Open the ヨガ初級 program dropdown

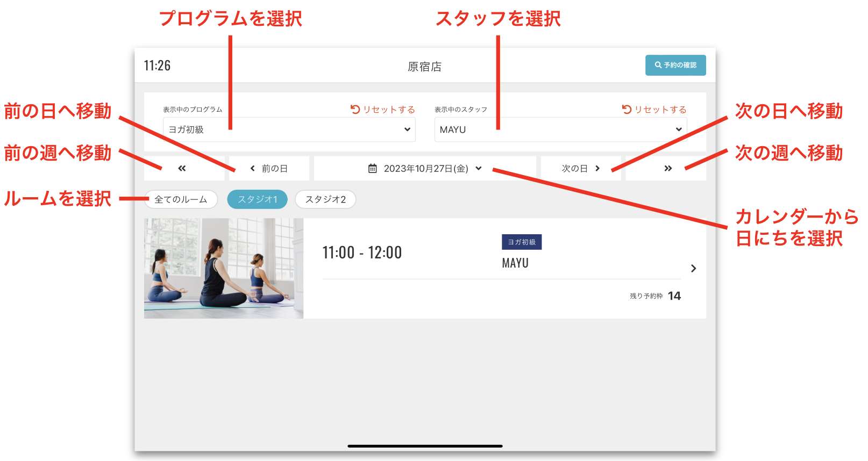click(289, 129)
